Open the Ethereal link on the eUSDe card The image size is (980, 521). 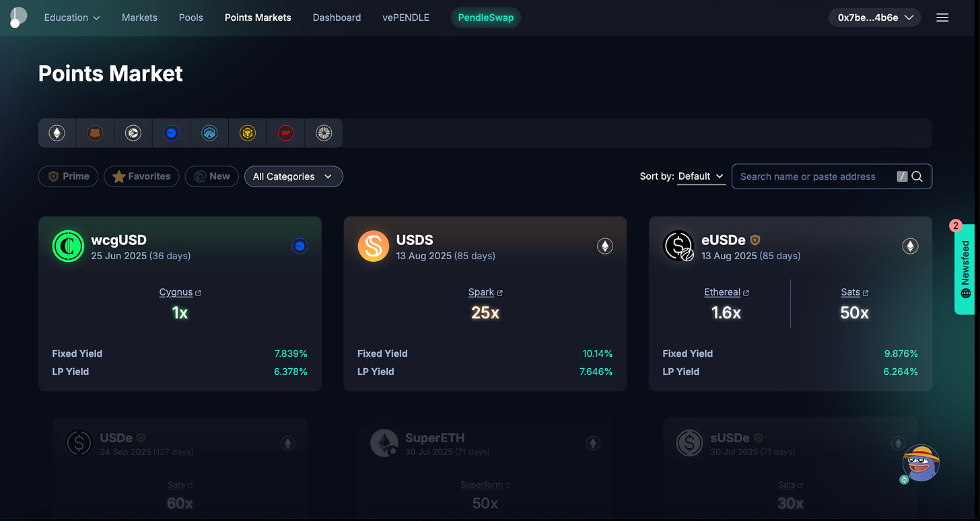tap(726, 292)
